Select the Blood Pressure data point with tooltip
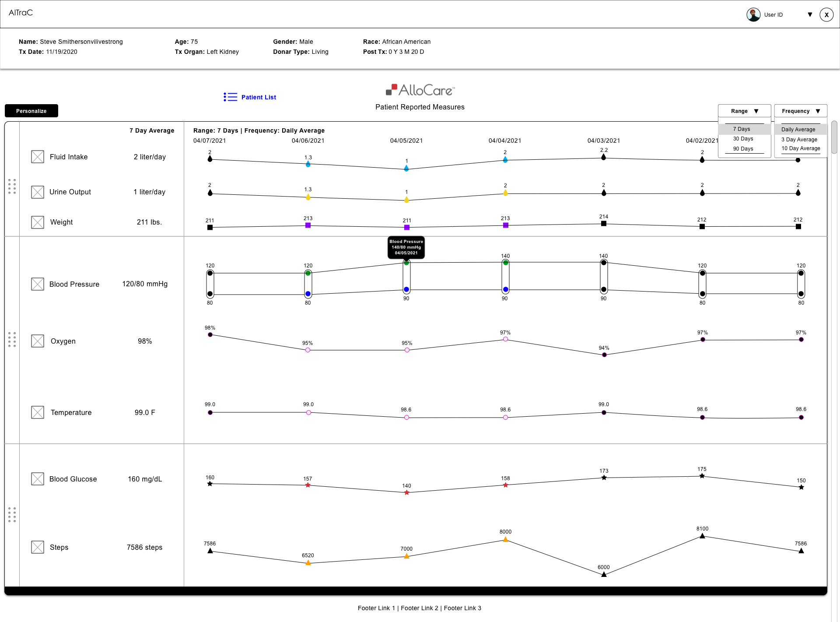 pyautogui.click(x=406, y=263)
